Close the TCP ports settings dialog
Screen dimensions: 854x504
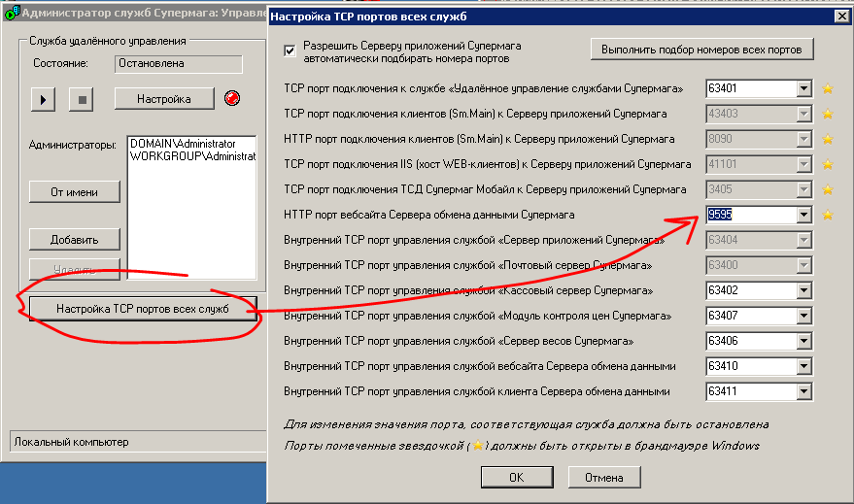pyautogui.click(x=842, y=17)
